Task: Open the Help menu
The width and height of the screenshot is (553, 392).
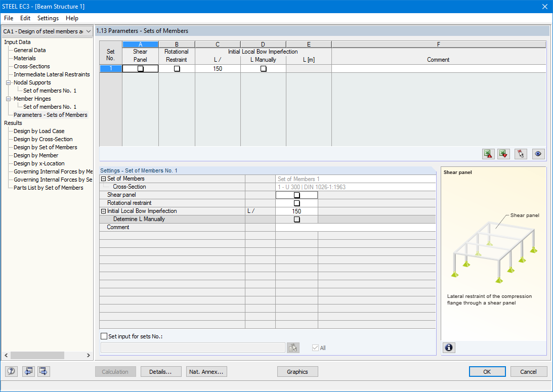Action: tap(72, 18)
